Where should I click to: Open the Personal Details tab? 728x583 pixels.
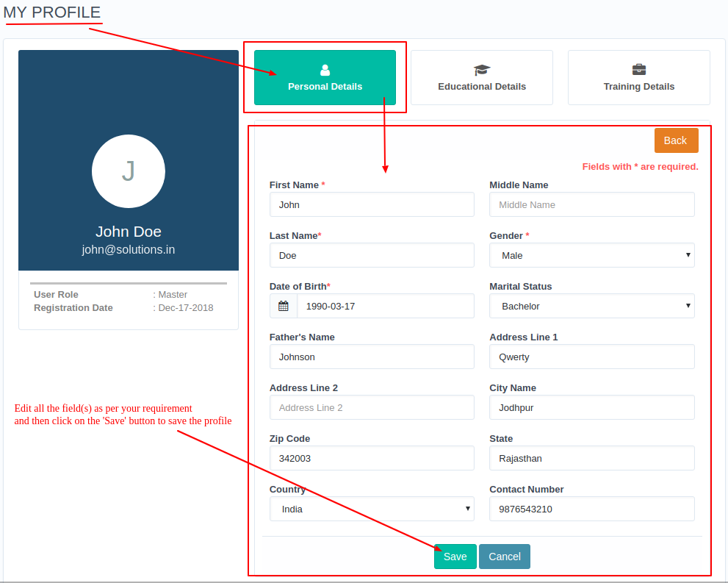pos(325,78)
